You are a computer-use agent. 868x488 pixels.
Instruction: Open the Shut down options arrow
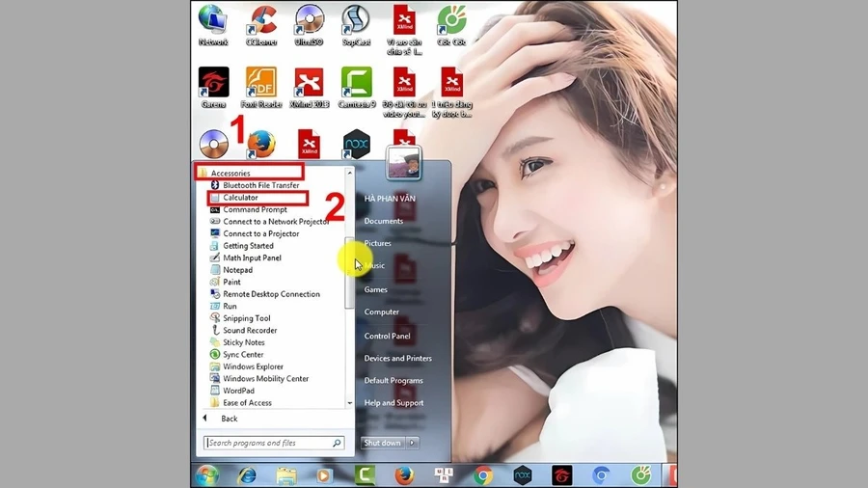413,443
